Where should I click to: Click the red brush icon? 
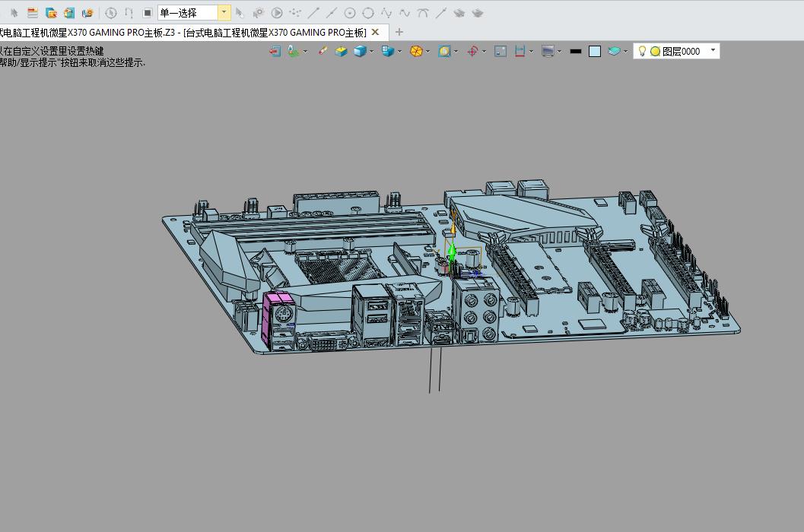pos(323,51)
